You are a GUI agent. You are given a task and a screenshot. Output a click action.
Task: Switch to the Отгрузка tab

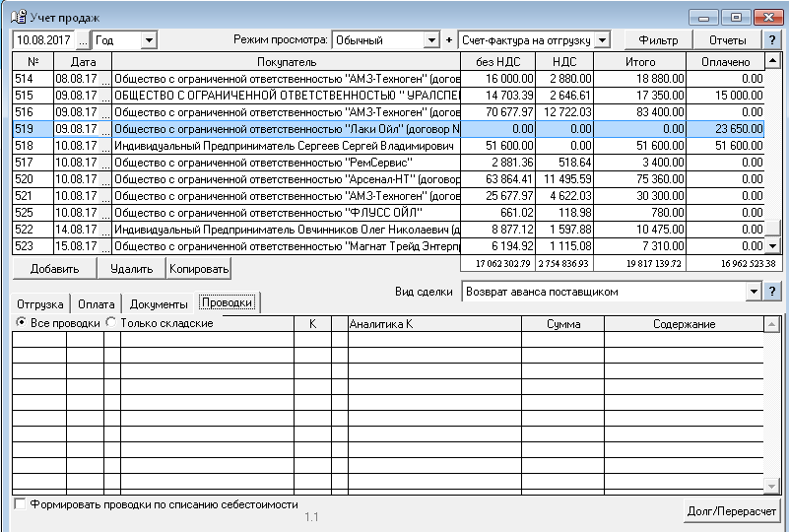click(40, 303)
